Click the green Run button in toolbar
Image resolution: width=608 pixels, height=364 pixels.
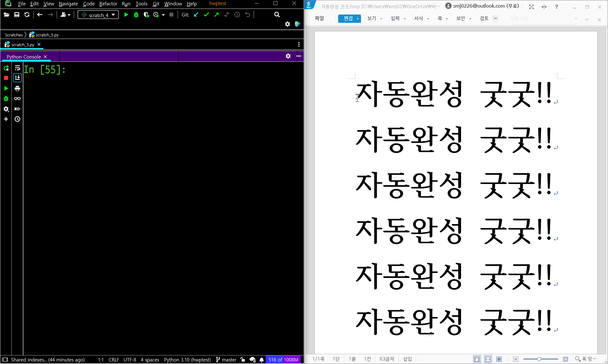[126, 15]
